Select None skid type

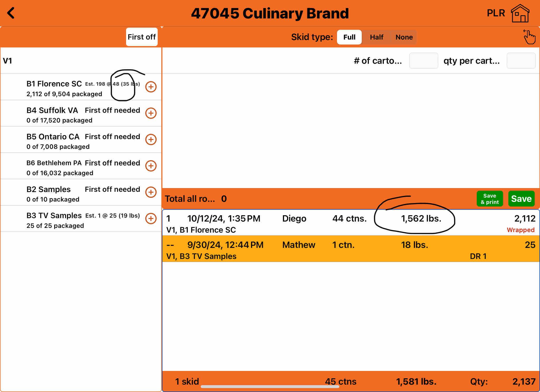click(404, 37)
